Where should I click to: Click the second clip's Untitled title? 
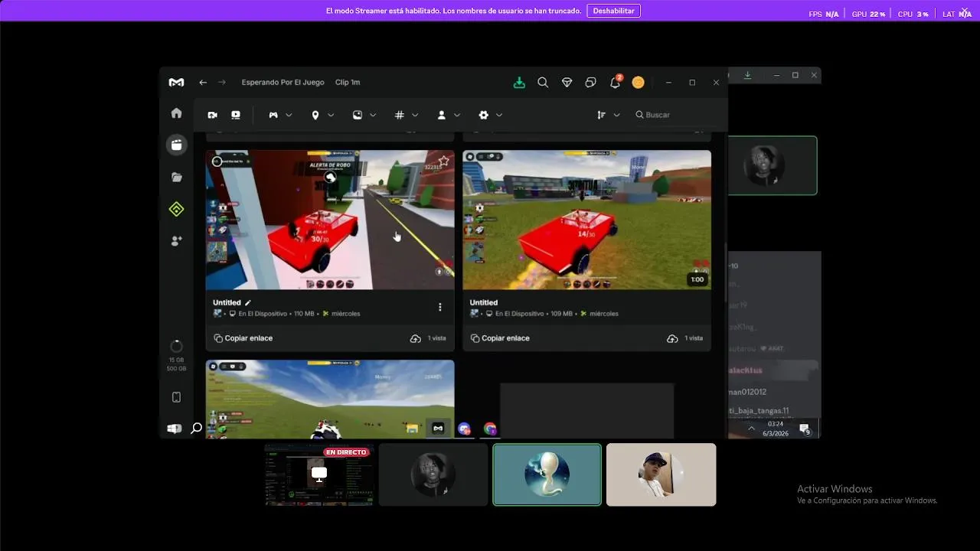pos(484,303)
